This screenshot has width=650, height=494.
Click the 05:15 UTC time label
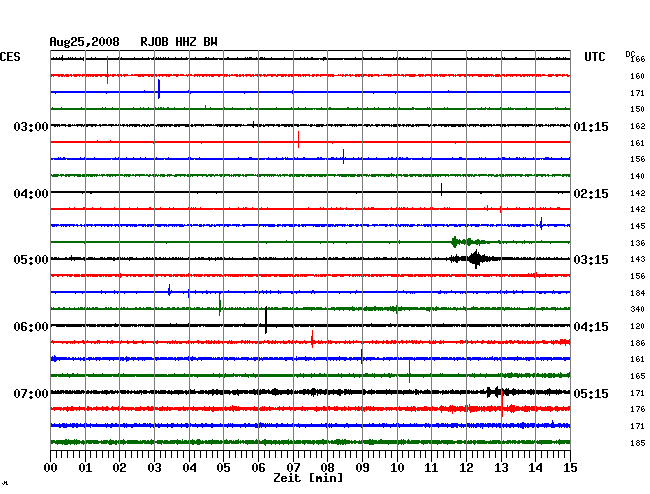591,393
